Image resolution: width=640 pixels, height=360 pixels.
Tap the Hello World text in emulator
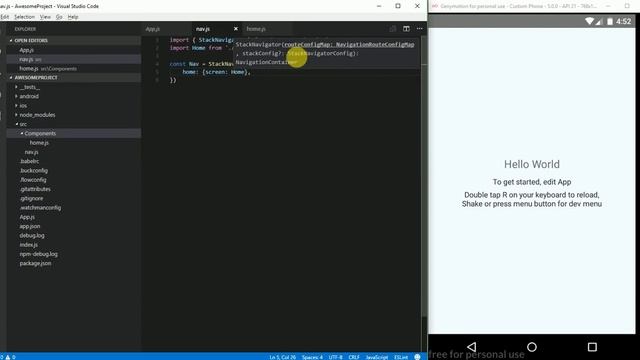532,164
